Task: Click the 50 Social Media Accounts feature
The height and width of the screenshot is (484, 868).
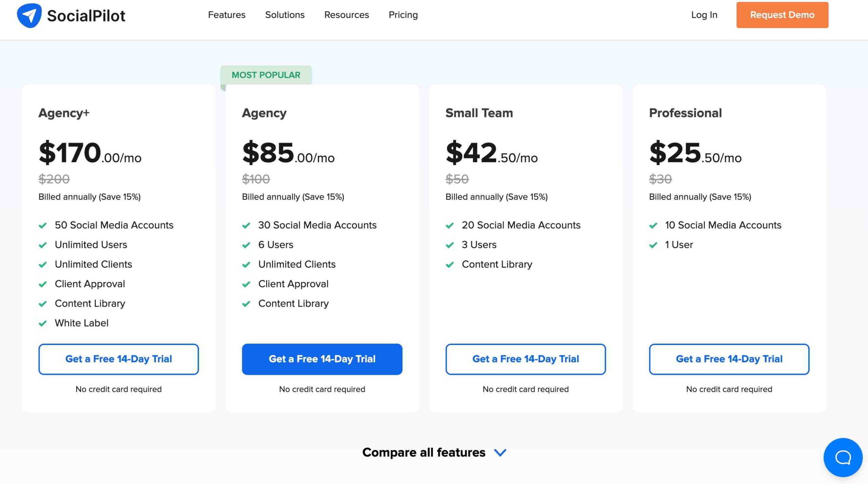Action: [114, 225]
